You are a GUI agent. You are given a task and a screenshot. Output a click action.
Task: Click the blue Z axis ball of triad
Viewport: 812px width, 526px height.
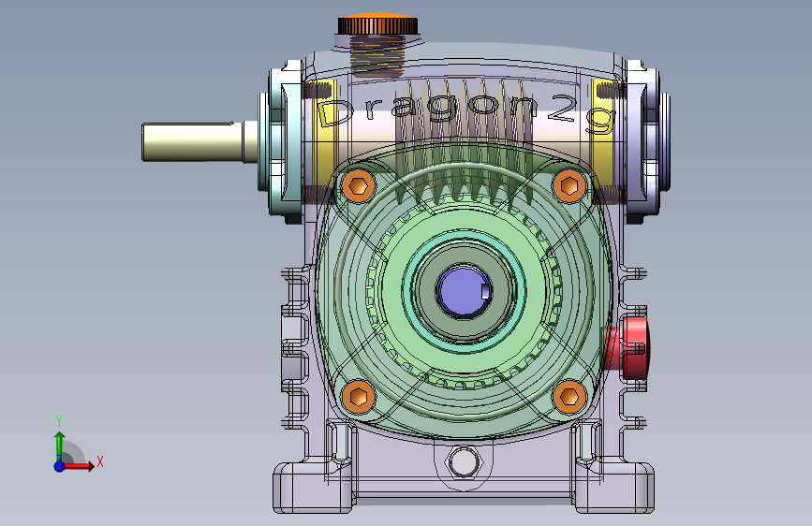point(60,466)
